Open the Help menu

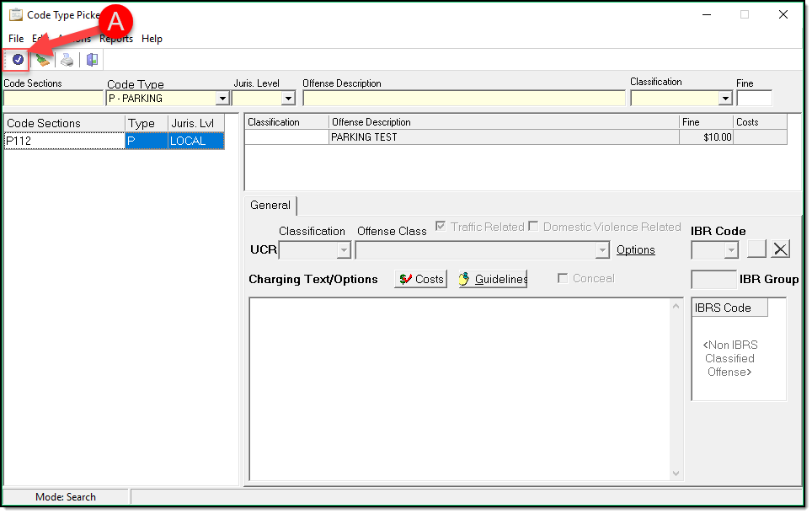pyautogui.click(x=152, y=39)
